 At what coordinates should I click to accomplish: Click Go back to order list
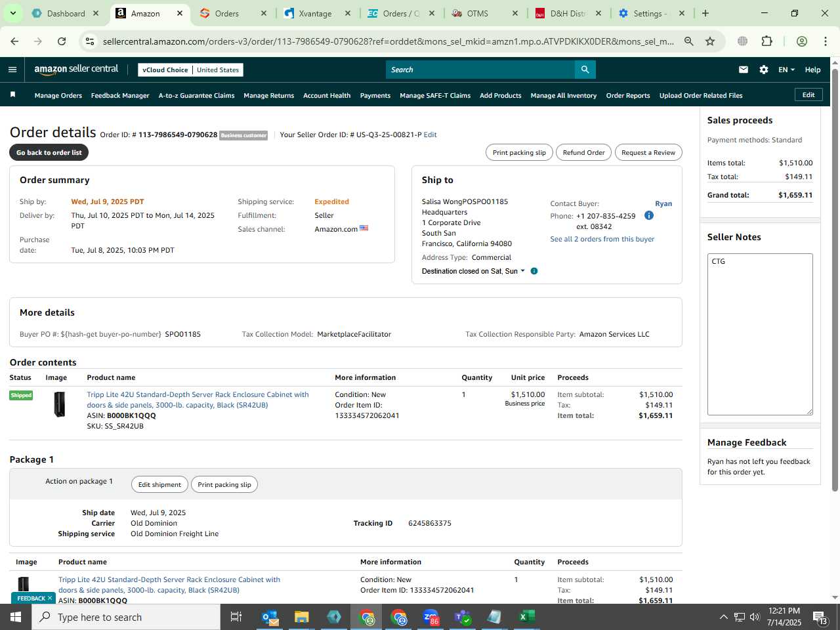(49, 152)
